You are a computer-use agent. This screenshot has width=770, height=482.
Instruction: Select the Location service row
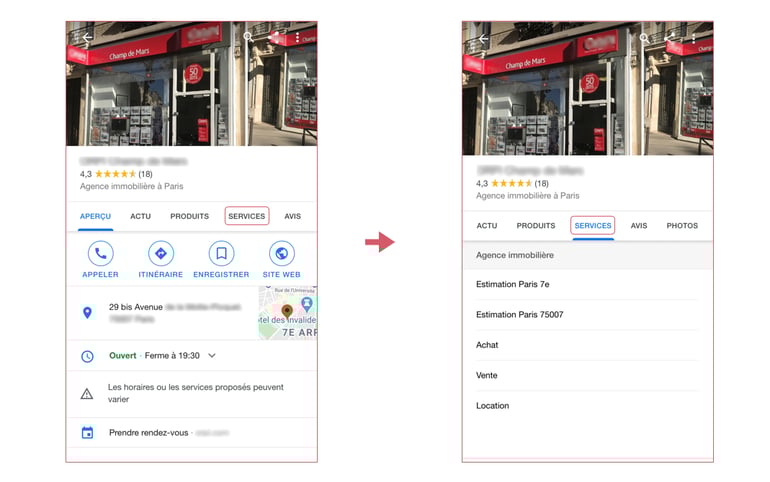click(587, 406)
